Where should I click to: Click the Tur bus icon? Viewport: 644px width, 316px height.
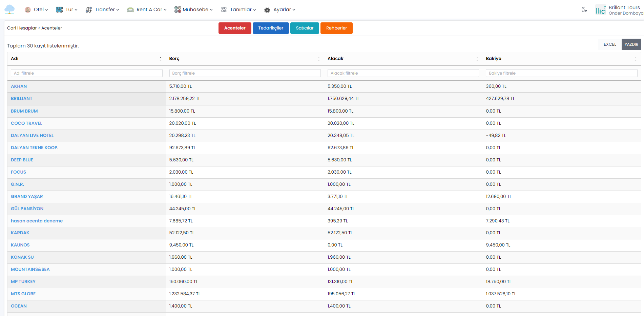coord(59,10)
